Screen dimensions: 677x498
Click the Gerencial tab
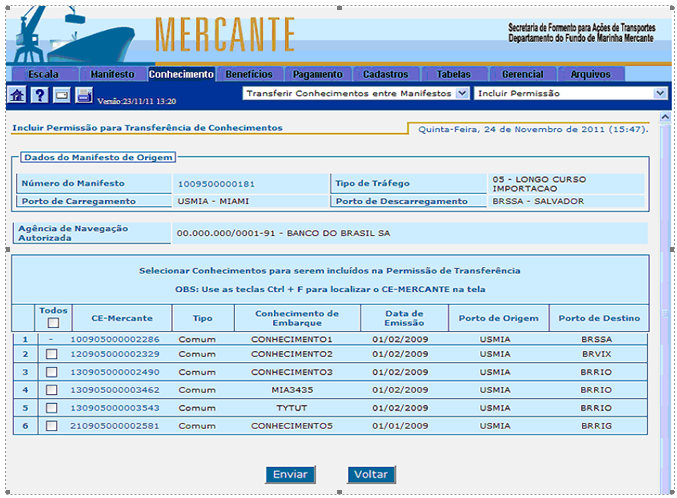(x=521, y=74)
